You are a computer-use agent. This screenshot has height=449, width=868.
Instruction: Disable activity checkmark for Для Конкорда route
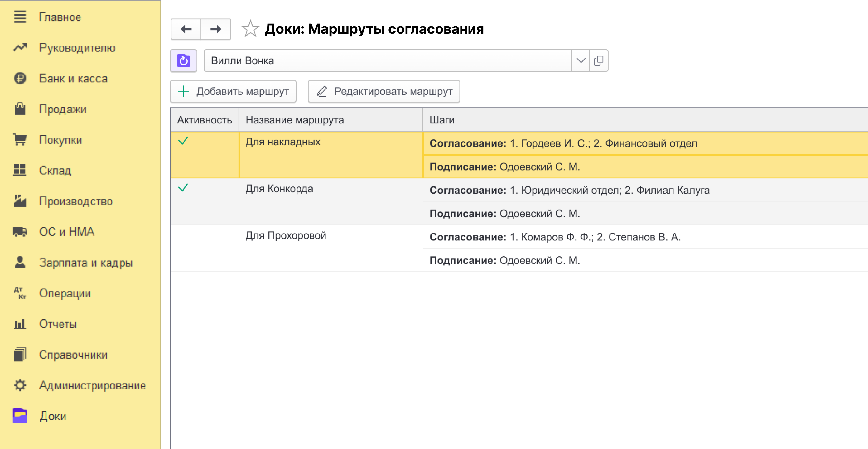click(x=183, y=188)
